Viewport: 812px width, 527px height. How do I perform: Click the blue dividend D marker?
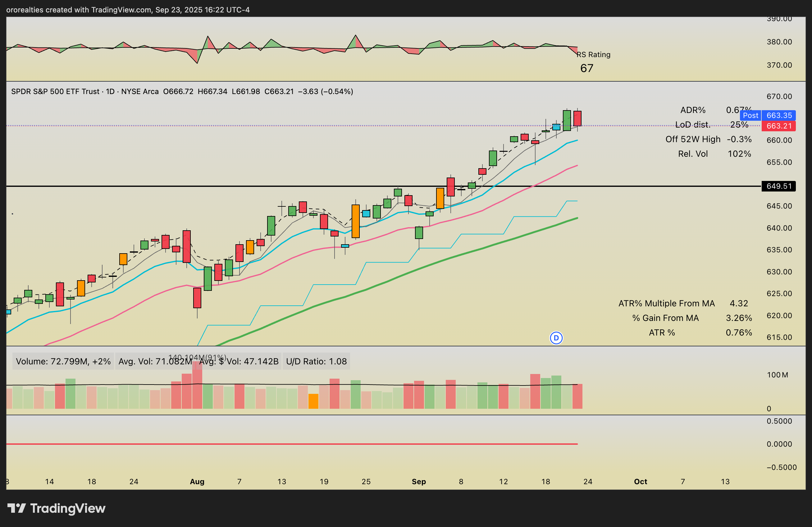pyautogui.click(x=556, y=338)
